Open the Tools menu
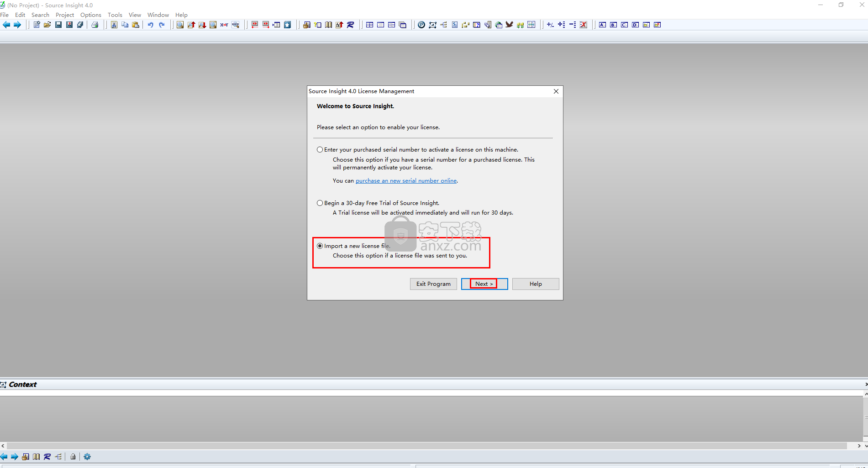The image size is (868, 468). click(115, 15)
